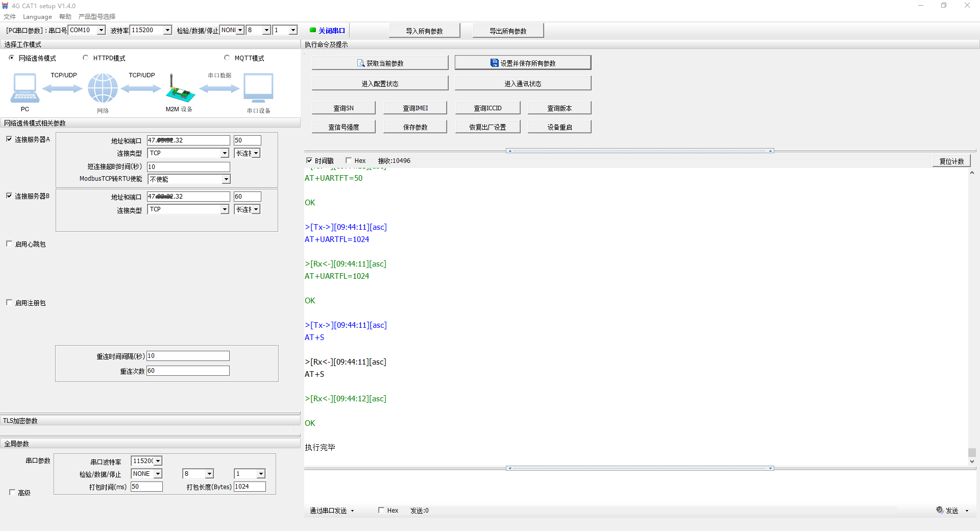Open the 产品型号选择 menu

point(97,17)
